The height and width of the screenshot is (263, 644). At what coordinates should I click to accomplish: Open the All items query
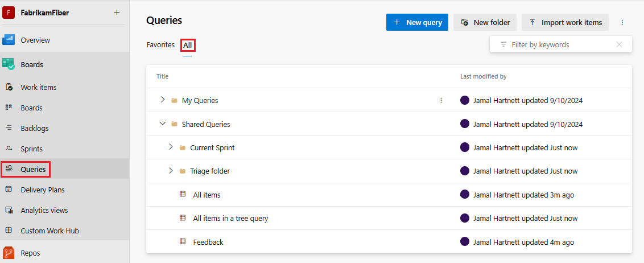click(x=207, y=195)
